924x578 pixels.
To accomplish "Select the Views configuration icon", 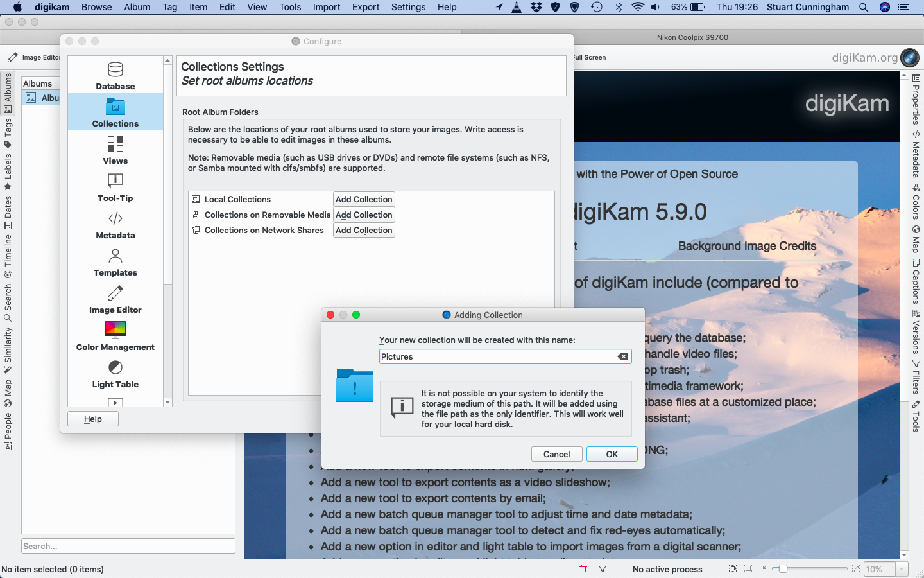I will 116,150.
